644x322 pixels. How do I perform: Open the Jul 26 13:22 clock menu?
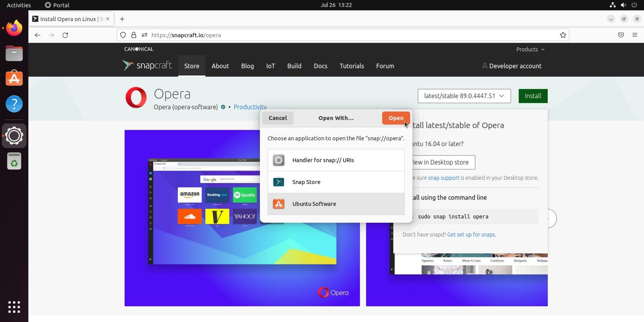coord(336,5)
